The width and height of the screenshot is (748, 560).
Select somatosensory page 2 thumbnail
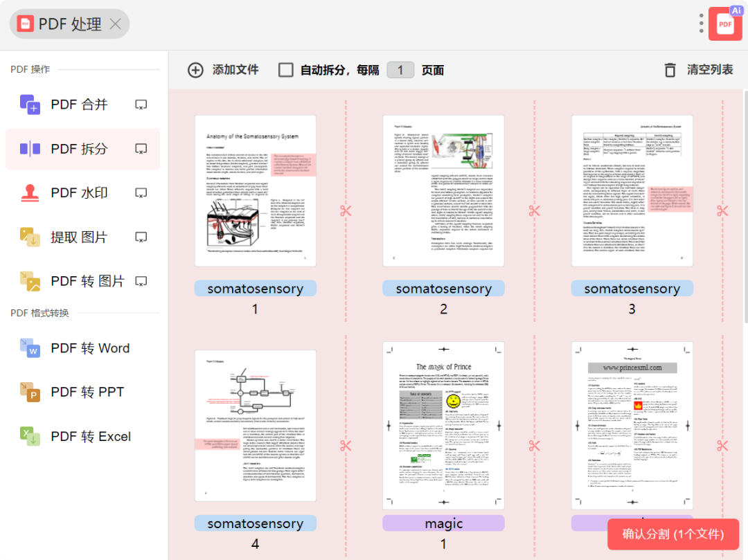[x=444, y=190]
